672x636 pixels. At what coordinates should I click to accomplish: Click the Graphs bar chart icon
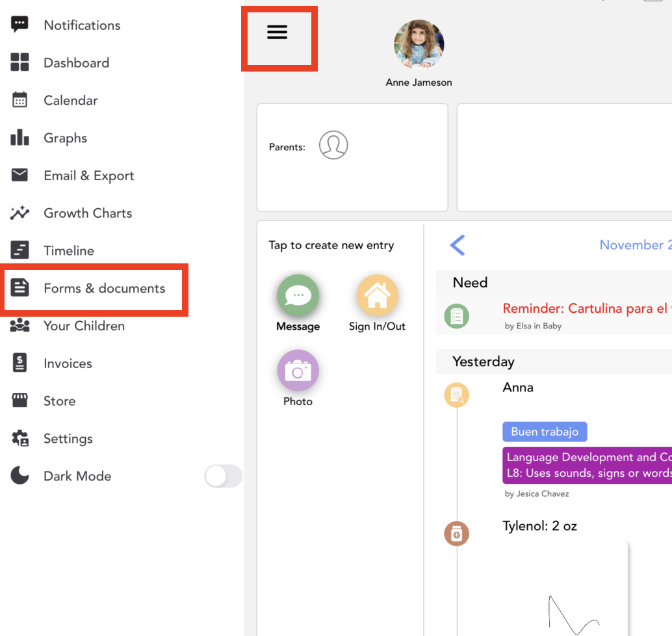point(19,137)
